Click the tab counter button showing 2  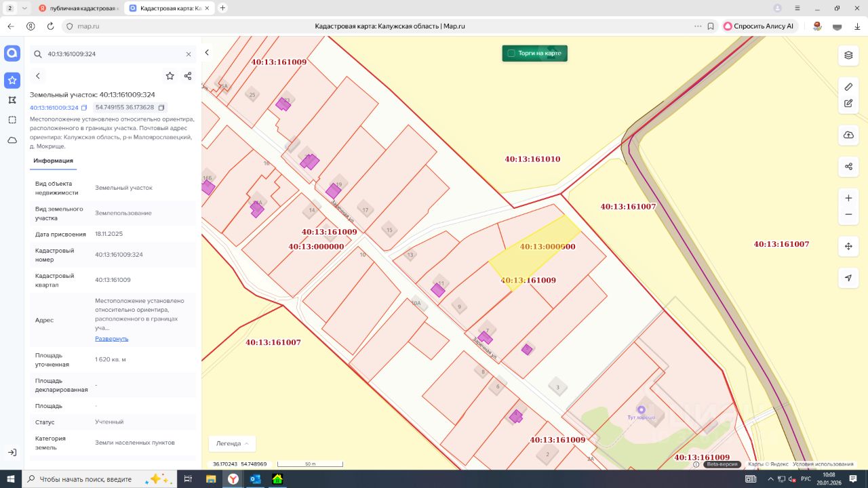point(9,8)
